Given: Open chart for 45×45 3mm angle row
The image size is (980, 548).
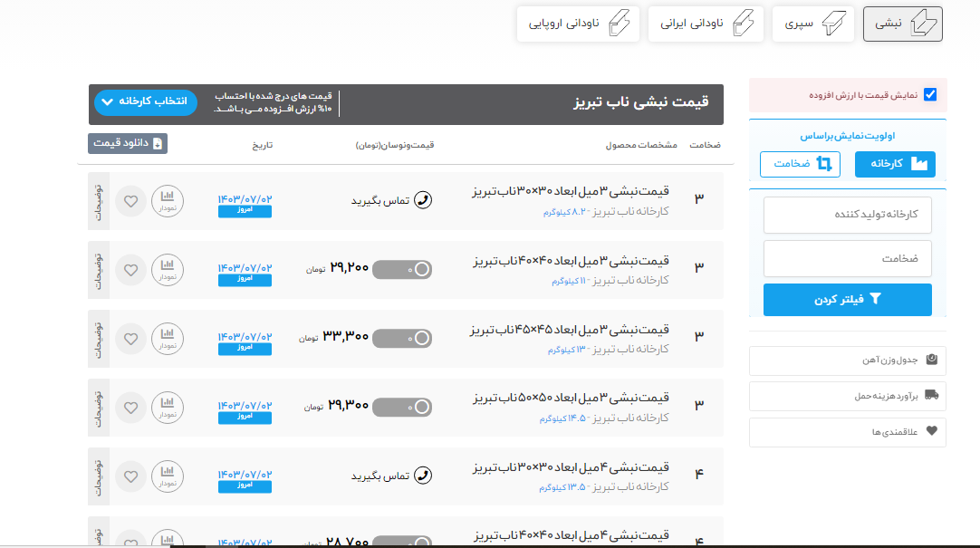Looking at the screenshot, I should (x=168, y=338).
